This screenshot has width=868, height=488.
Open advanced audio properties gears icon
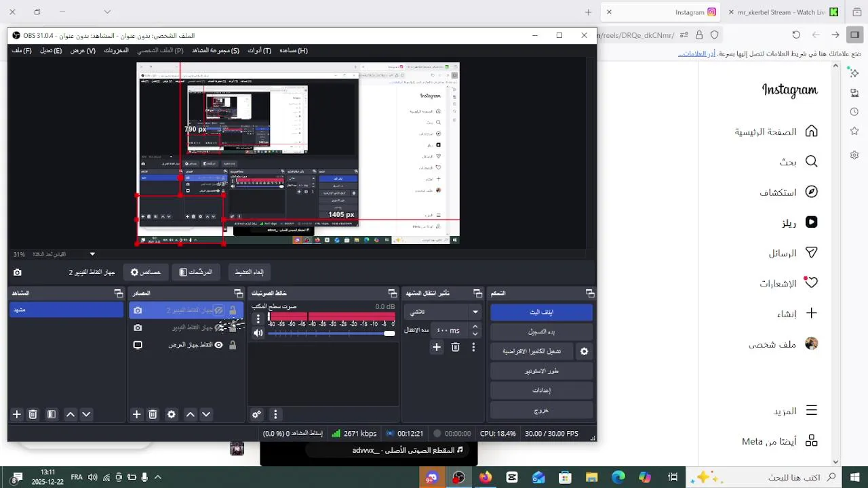pos(256,414)
